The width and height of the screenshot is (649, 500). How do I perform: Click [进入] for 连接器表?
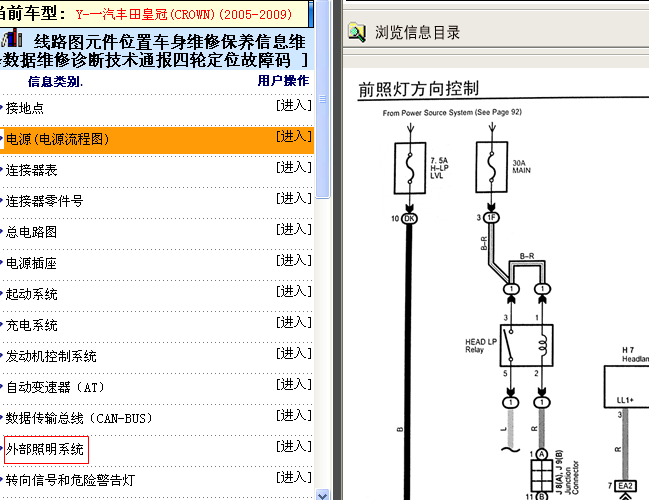click(x=294, y=168)
